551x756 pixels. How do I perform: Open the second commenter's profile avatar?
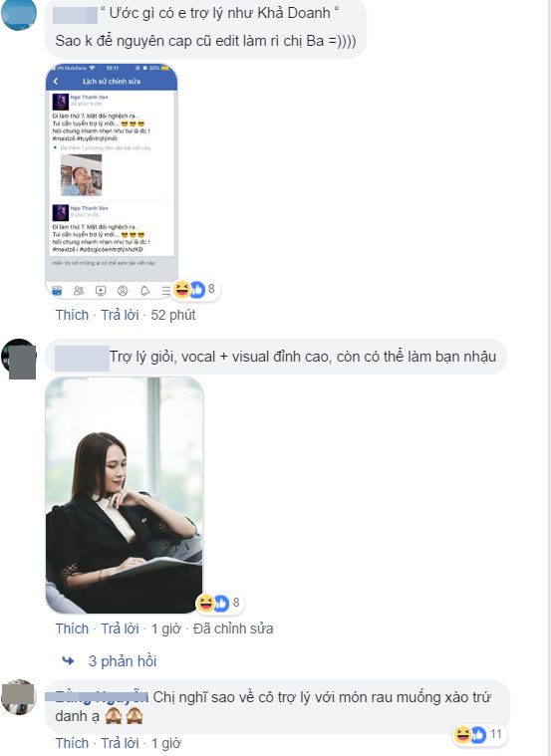pos(19,359)
